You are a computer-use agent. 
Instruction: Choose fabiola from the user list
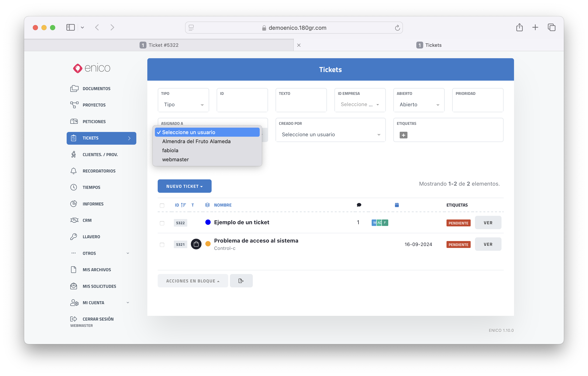click(x=170, y=150)
